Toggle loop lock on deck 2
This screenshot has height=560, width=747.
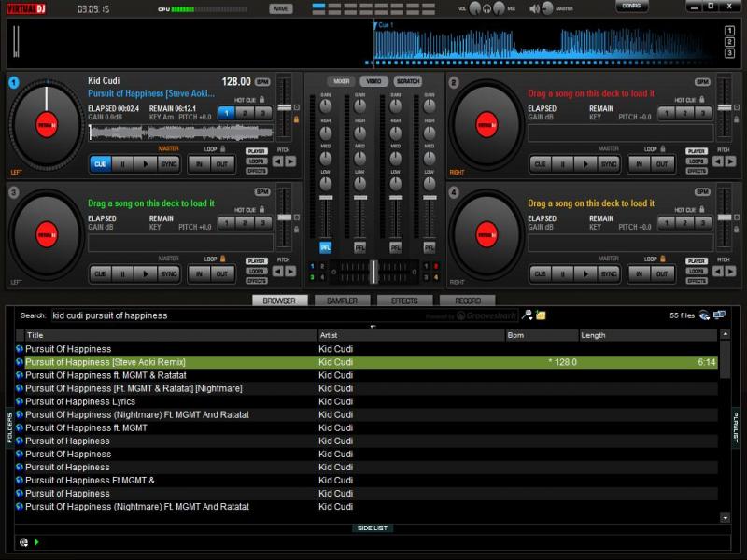[663, 149]
